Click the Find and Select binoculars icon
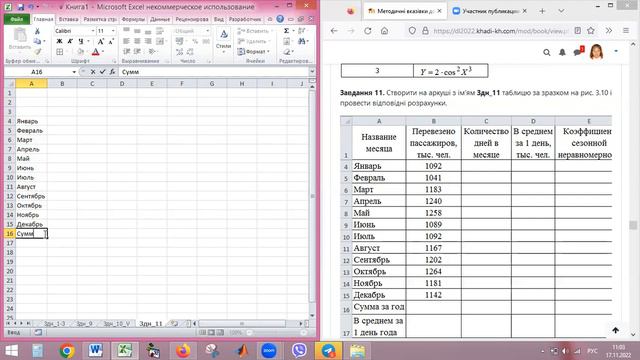 pyautogui.click(x=302, y=41)
